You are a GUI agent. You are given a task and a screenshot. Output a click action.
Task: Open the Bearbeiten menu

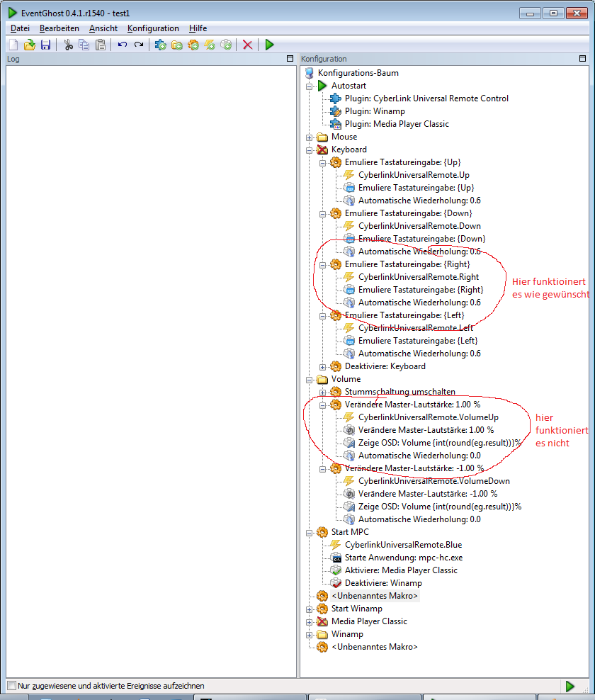coord(59,28)
